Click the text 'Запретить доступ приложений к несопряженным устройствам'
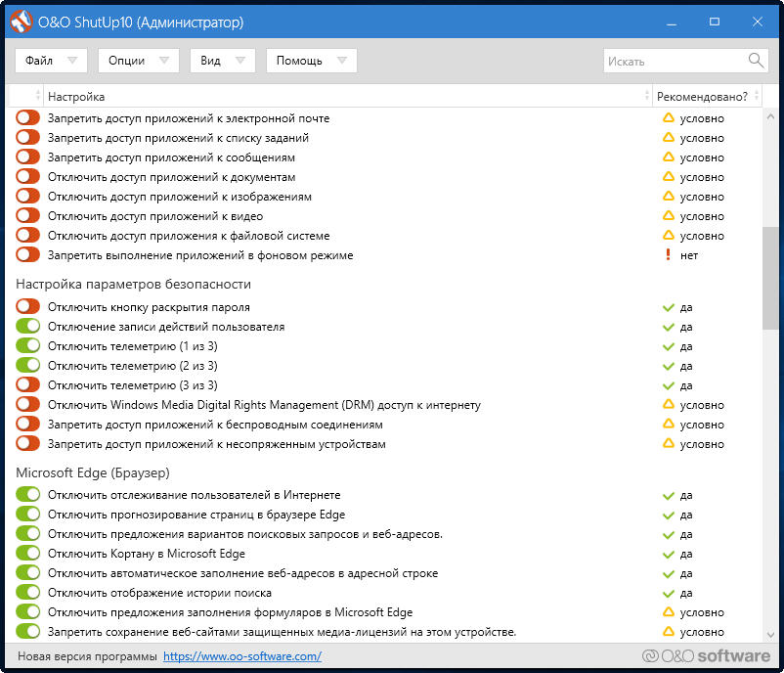This screenshot has height=673, width=784. click(216, 444)
